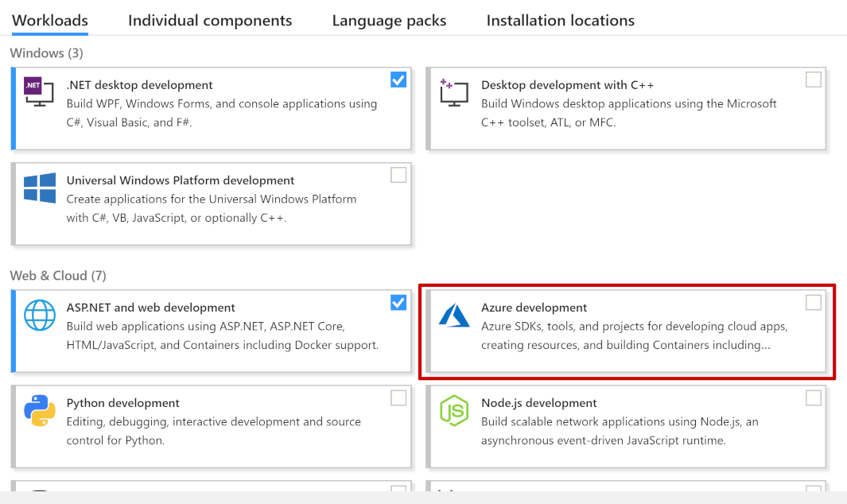Click ASP.NET and web development title
This screenshot has height=504, width=847.
tap(150, 308)
